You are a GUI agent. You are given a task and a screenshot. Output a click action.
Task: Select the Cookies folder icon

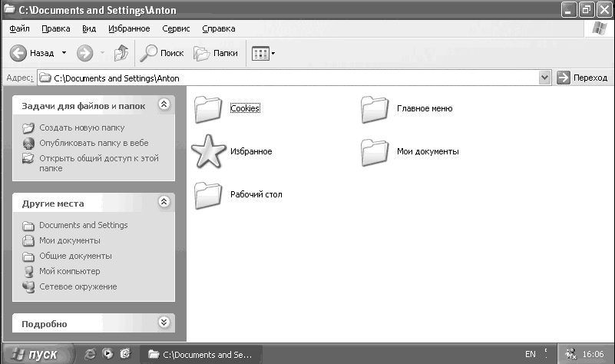pyautogui.click(x=208, y=110)
